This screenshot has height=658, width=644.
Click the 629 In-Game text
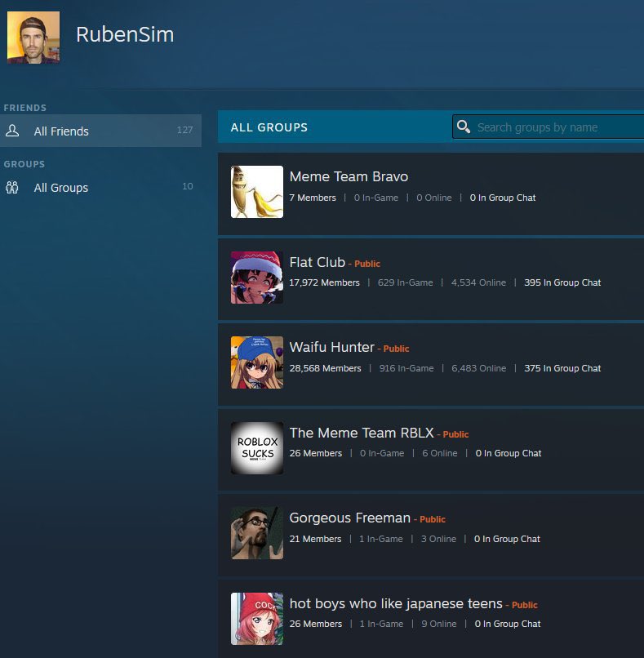[406, 282]
